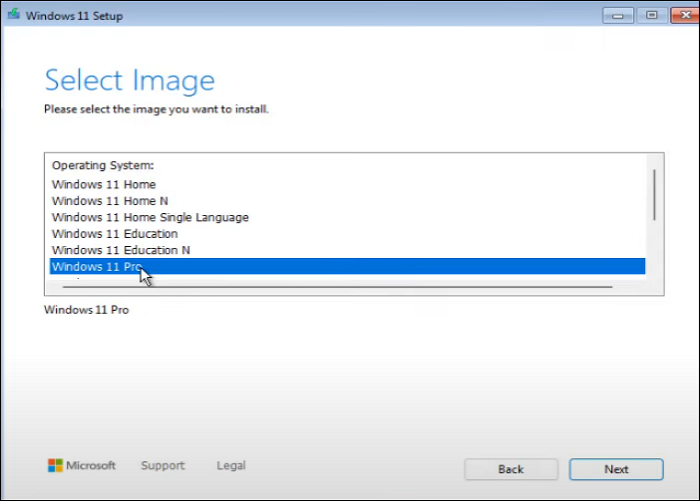Click the horizontal scrollbar under the list
The width and height of the screenshot is (700, 501).
[x=335, y=285]
